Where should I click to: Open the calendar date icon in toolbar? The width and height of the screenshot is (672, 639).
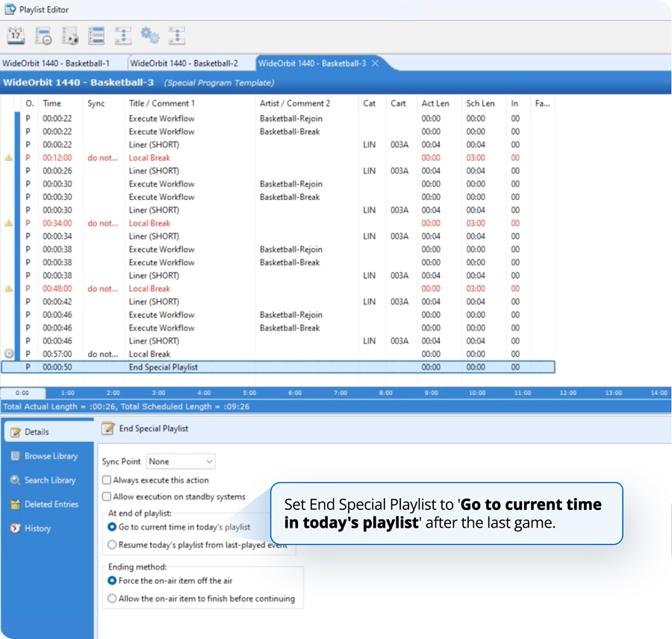(16, 36)
